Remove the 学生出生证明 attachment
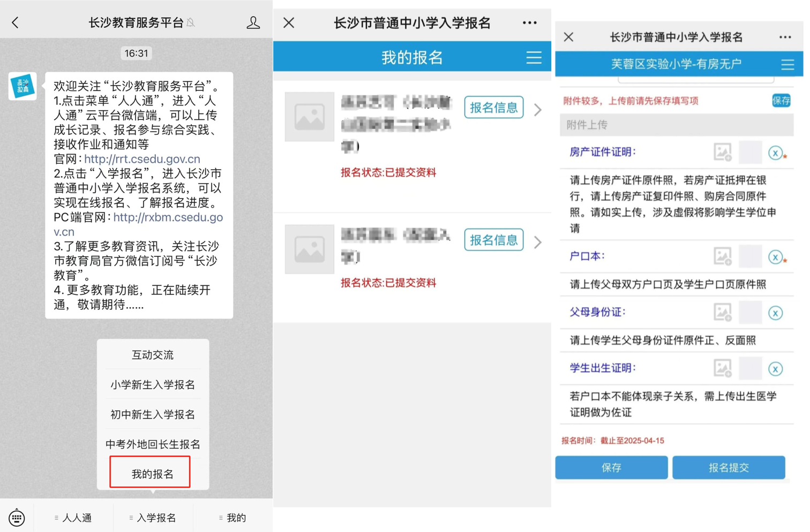The width and height of the screenshot is (810, 532). (775, 369)
